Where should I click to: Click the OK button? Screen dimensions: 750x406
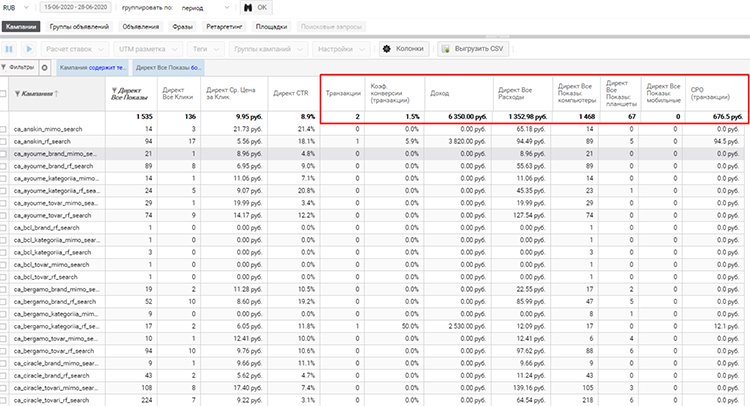[x=256, y=8]
